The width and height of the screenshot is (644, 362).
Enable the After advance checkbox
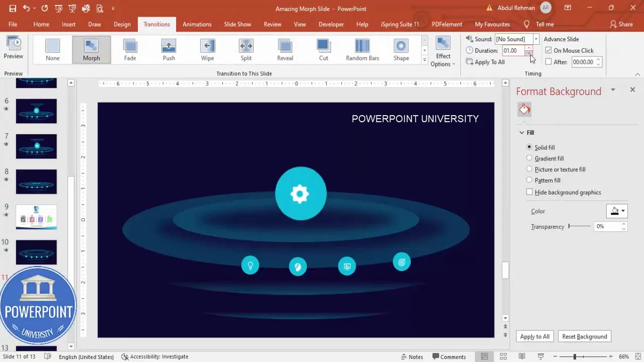pyautogui.click(x=548, y=62)
